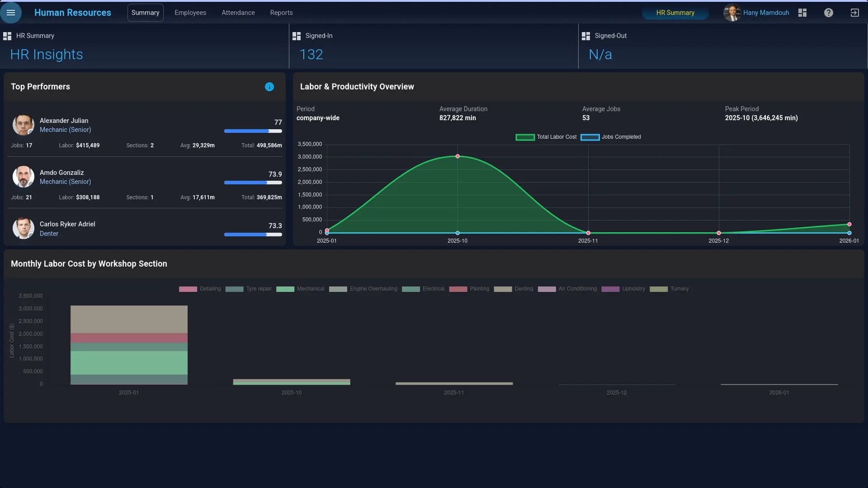The image size is (868, 488).
Task: Click the HR Insights link
Action: 46,54
